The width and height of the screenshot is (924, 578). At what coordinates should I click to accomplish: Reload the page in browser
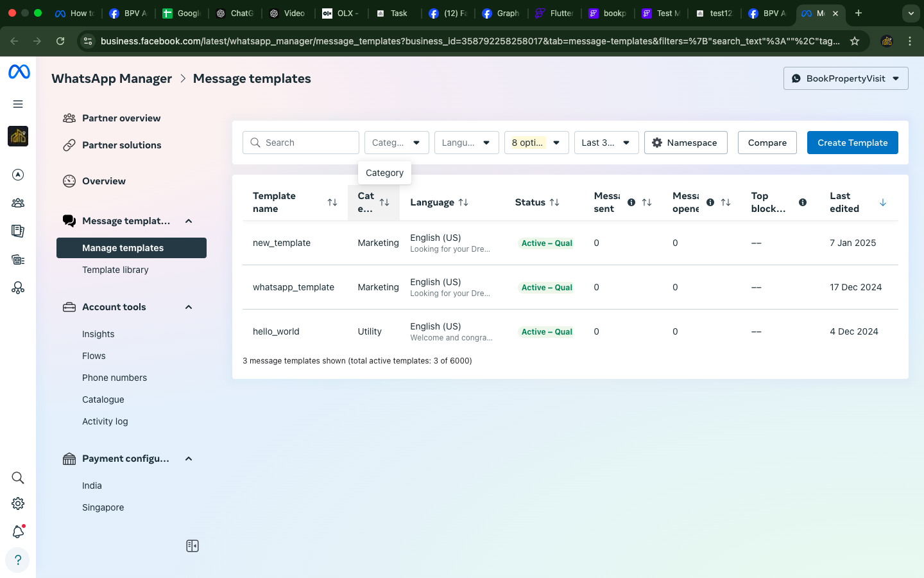(x=60, y=41)
